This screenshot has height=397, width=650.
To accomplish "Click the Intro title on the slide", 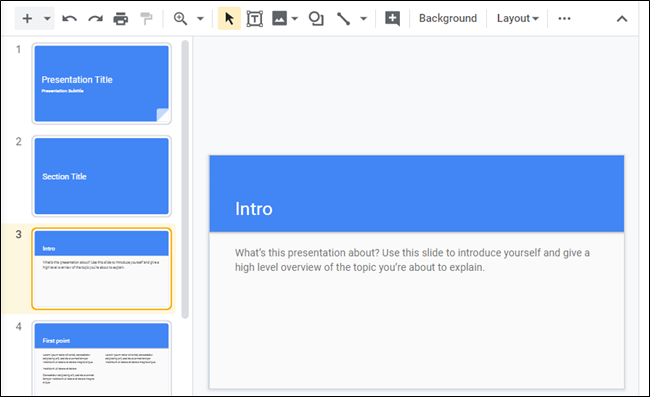I will (x=254, y=209).
